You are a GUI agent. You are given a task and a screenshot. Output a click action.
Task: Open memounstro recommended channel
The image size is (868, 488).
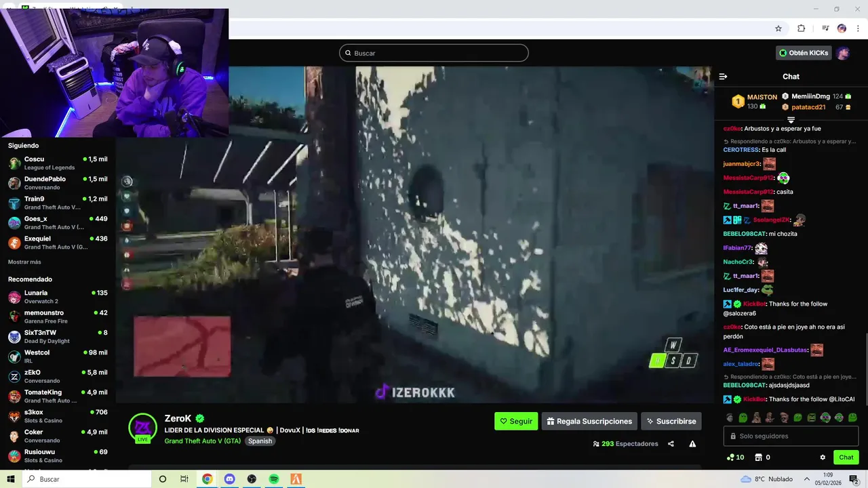click(x=58, y=317)
